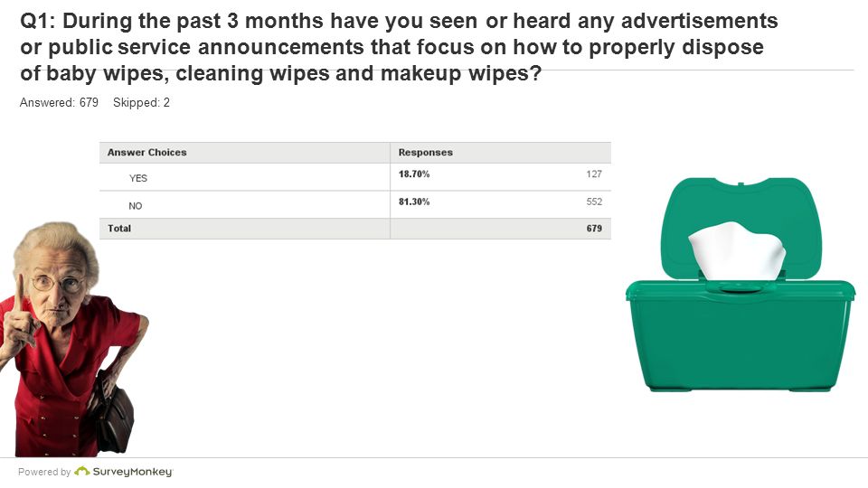This screenshot has width=868, height=488.
Task: Click the NO answer row
Action: tap(354, 205)
